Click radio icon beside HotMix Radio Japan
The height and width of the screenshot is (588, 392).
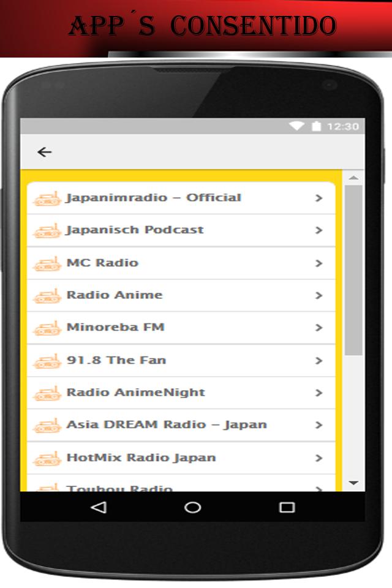click(47, 459)
